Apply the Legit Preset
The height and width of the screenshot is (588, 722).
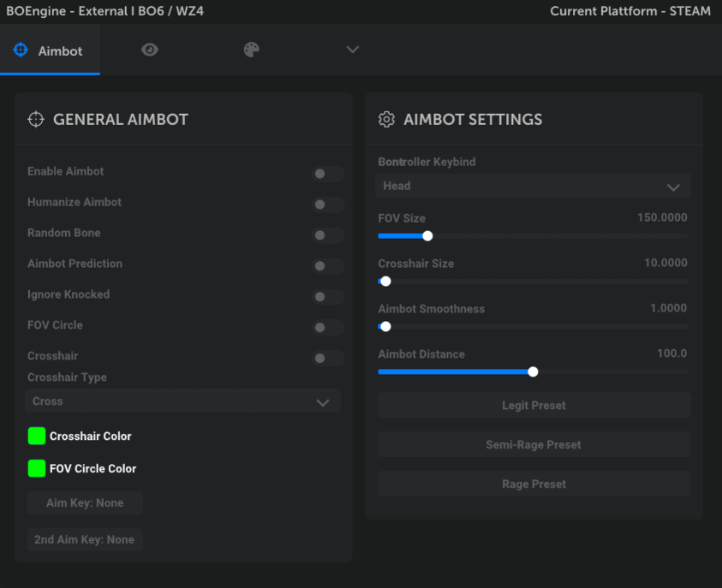coord(534,405)
